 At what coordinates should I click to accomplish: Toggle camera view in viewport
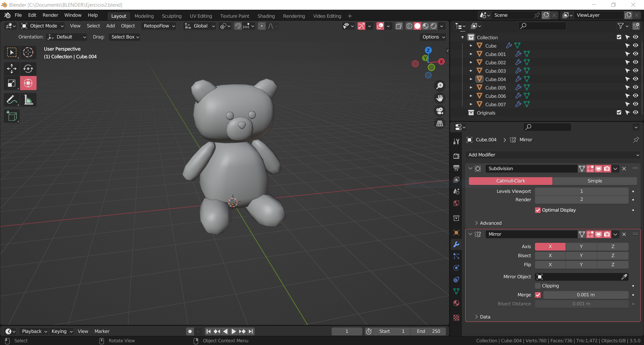point(439,111)
